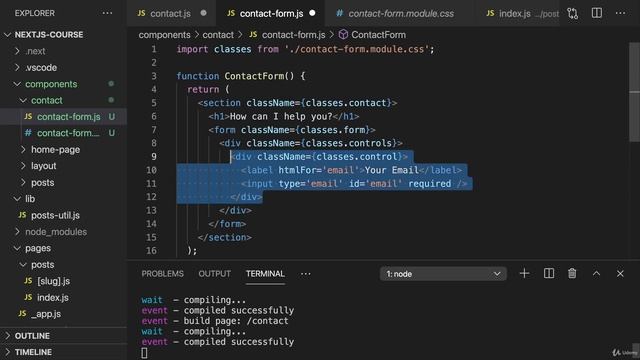Collapse the NEXTJS-COURSE root folder
Viewport: 640px width, 360px height.
click(7, 35)
